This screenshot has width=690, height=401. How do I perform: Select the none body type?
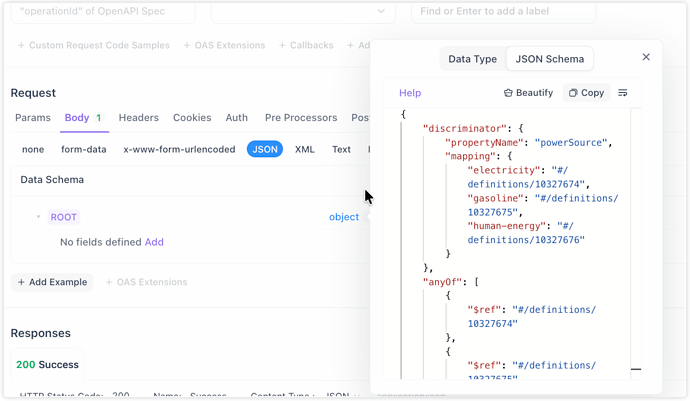[x=33, y=149]
